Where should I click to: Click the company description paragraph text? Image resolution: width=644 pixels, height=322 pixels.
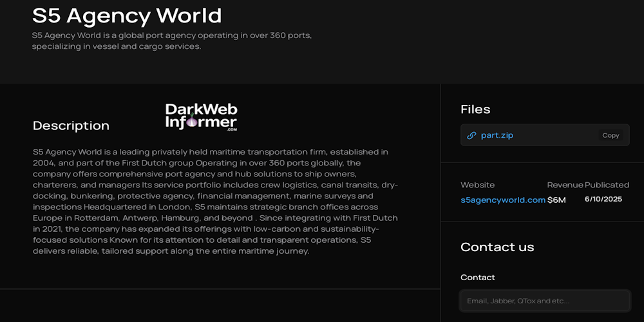[x=216, y=202]
